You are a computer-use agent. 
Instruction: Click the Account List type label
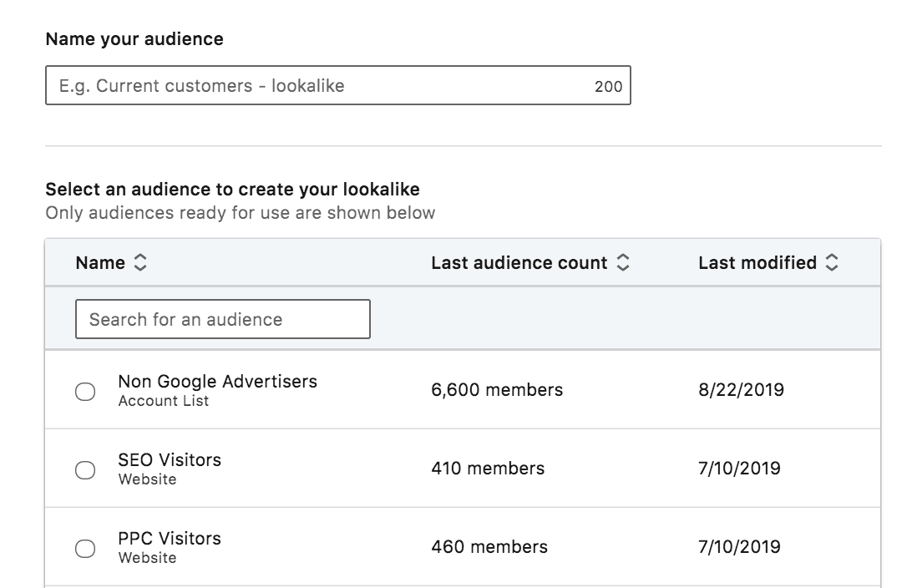(163, 401)
